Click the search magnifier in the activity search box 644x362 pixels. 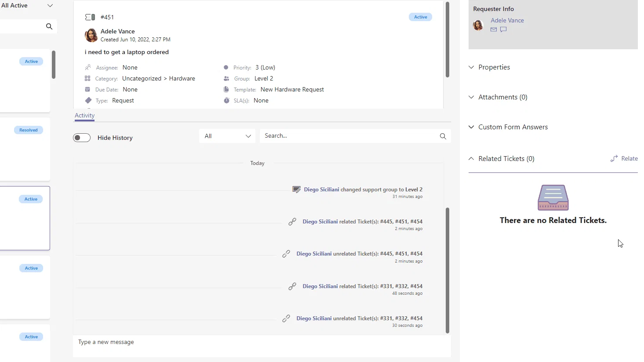point(443,136)
